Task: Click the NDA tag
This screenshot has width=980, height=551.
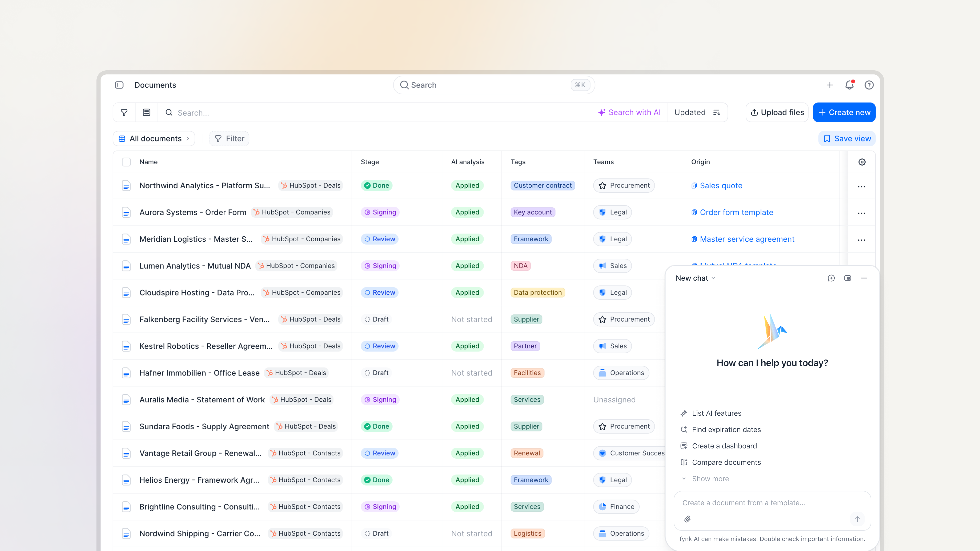Action: click(x=520, y=266)
